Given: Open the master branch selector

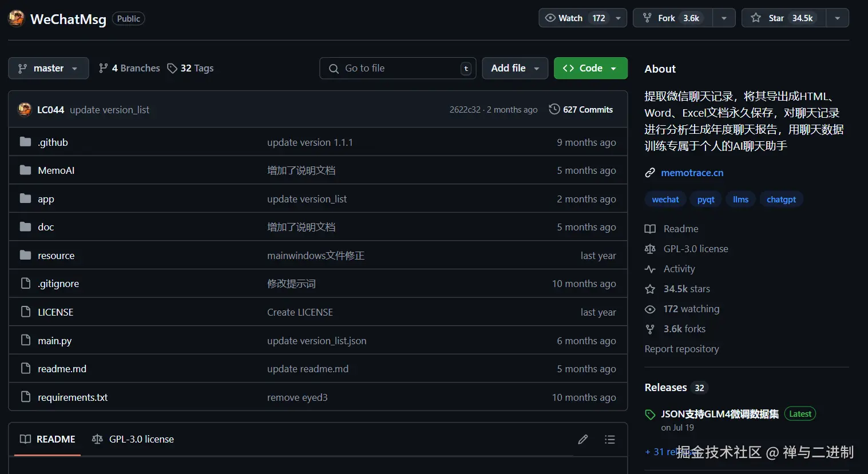Looking at the screenshot, I should click(48, 68).
